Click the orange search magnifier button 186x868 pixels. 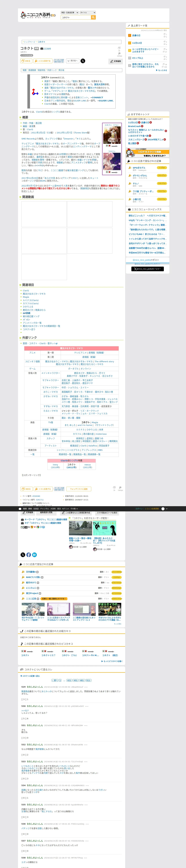tap(93, 17)
